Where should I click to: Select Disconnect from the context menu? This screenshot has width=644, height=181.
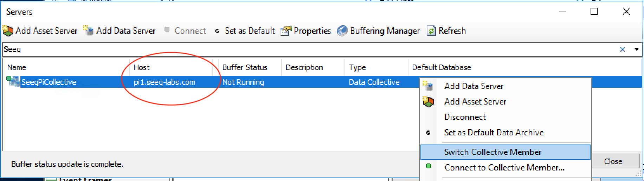465,117
